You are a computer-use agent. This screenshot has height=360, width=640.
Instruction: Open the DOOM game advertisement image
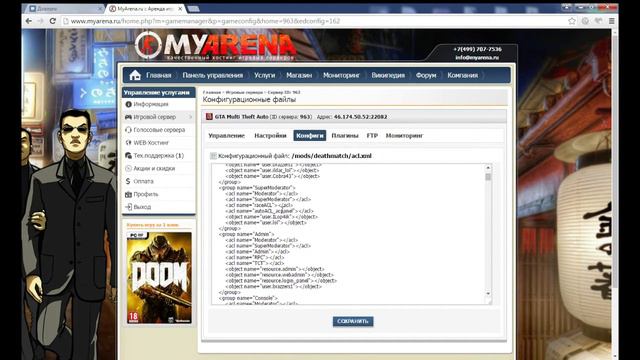tap(159, 278)
